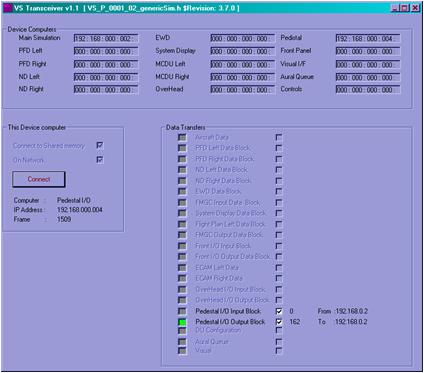Viewport: 424px width, 373px height.
Task: Check the PFD Left Data Block checkbox
Action: tap(279, 148)
